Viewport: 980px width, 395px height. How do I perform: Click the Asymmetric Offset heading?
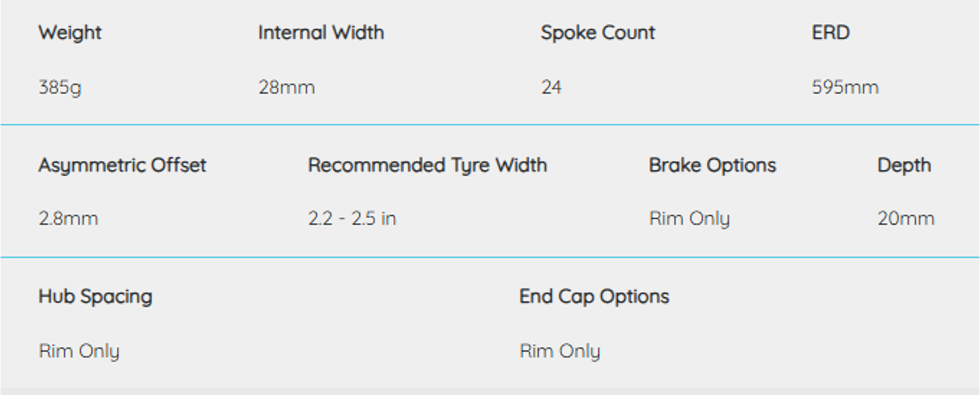(x=122, y=166)
